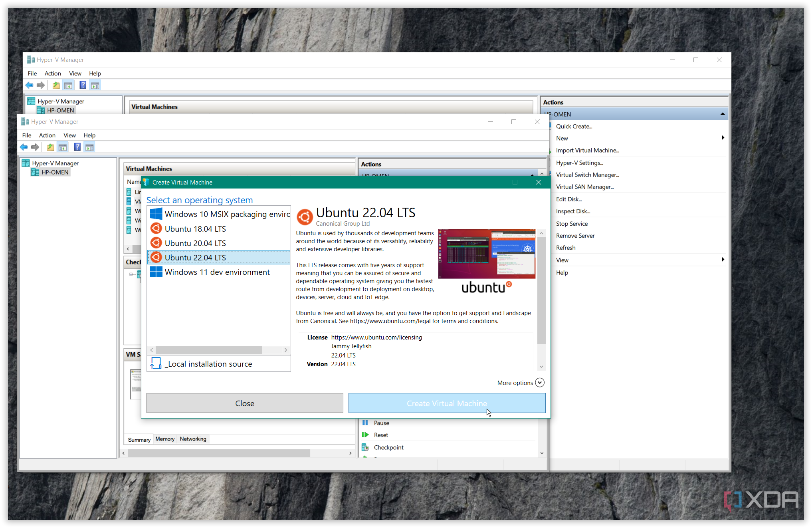Click the Ubuntu screenshot thumbnail
812x528 pixels.
487,254
